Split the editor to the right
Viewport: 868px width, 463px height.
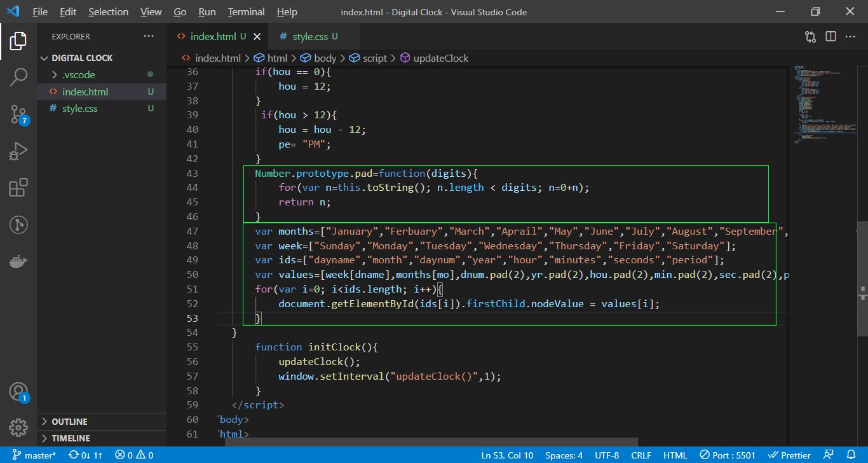click(x=831, y=36)
